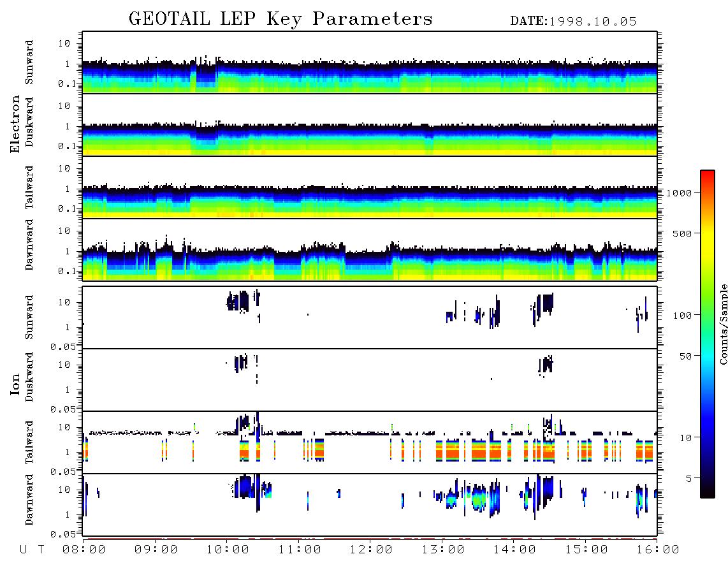
Task: Select the Electron "Dawnward" panel label
Action: 29,245
